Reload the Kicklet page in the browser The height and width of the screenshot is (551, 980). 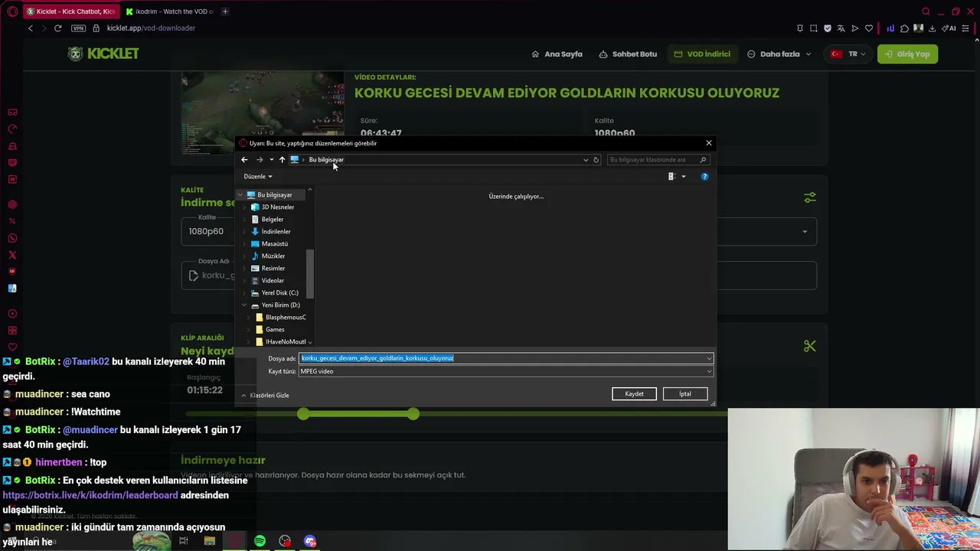(57, 28)
